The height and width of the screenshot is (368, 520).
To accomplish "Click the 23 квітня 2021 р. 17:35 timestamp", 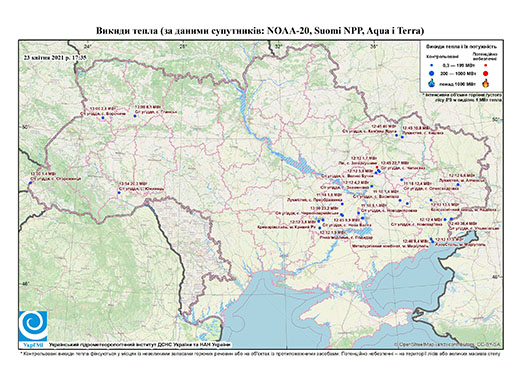I will (x=55, y=57).
